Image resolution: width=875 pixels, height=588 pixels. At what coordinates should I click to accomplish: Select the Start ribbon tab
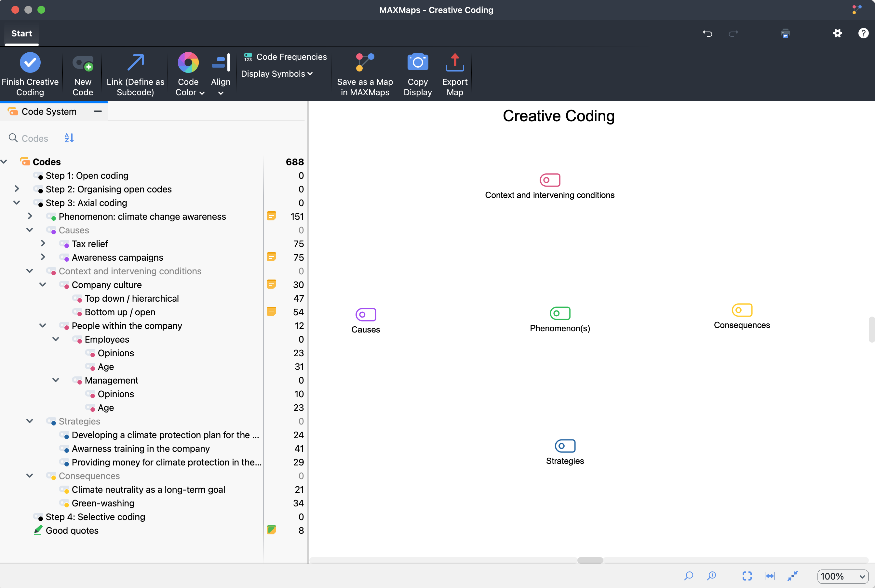21,33
